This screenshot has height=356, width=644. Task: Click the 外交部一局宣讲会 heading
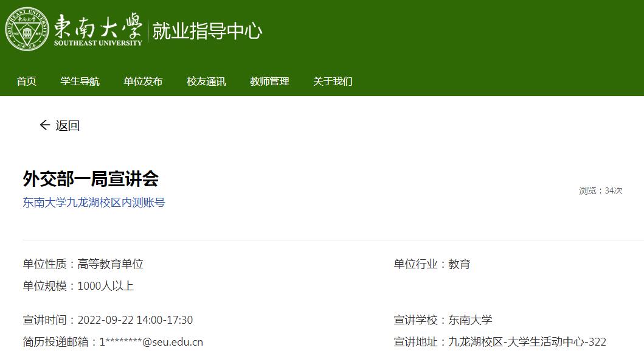[x=91, y=179]
